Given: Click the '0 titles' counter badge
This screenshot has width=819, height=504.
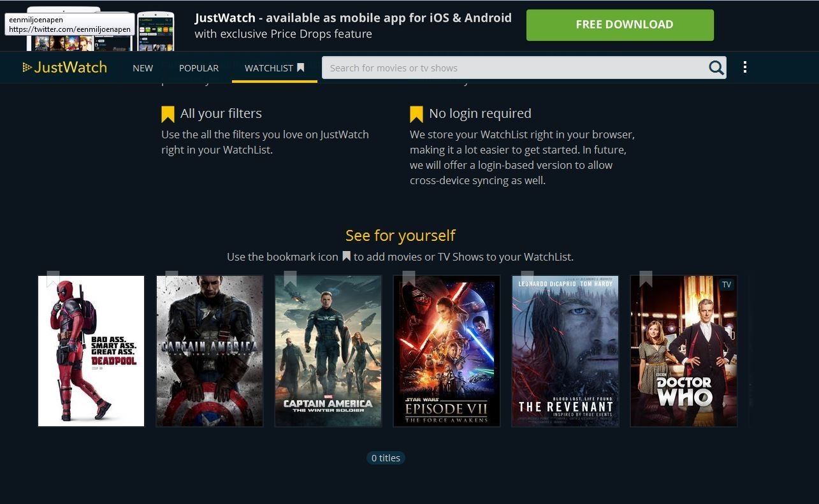Looking at the screenshot, I should click(386, 457).
